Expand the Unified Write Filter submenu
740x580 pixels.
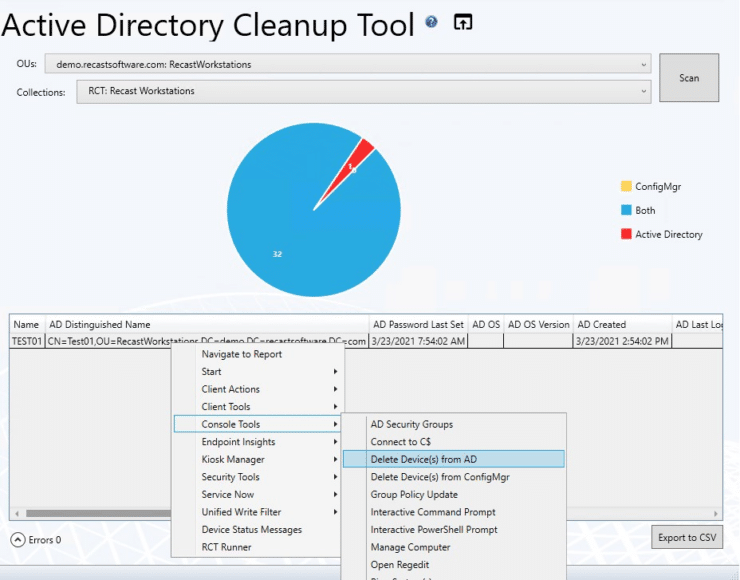257,512
